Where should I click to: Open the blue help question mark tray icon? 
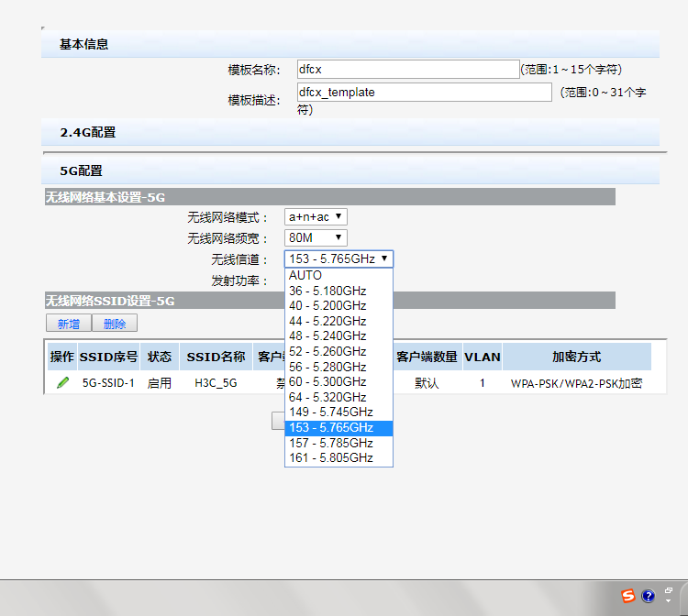648,596
